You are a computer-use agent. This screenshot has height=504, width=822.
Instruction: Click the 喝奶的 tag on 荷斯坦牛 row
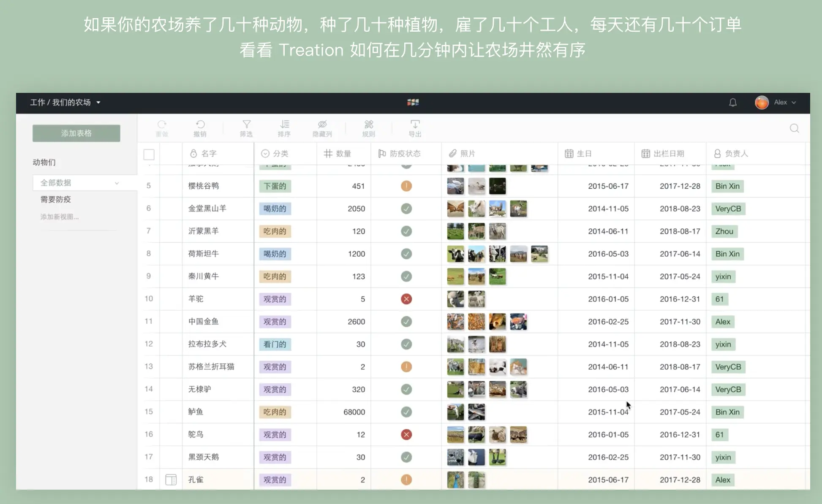tap(275, 254)
